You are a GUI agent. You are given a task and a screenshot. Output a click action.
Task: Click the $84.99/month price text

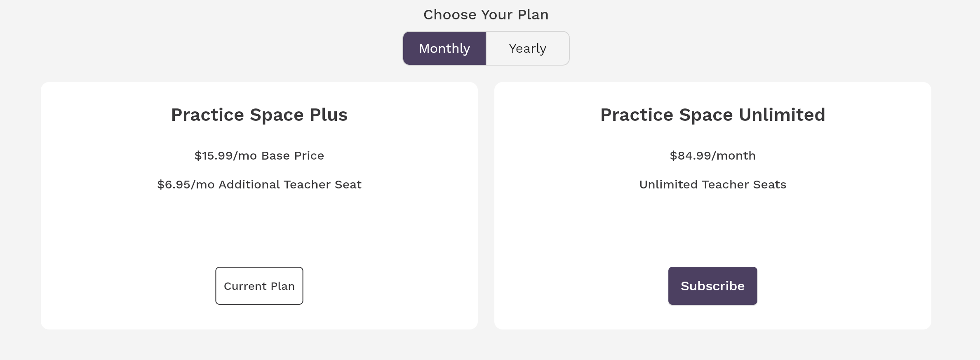tap(712, 155)
